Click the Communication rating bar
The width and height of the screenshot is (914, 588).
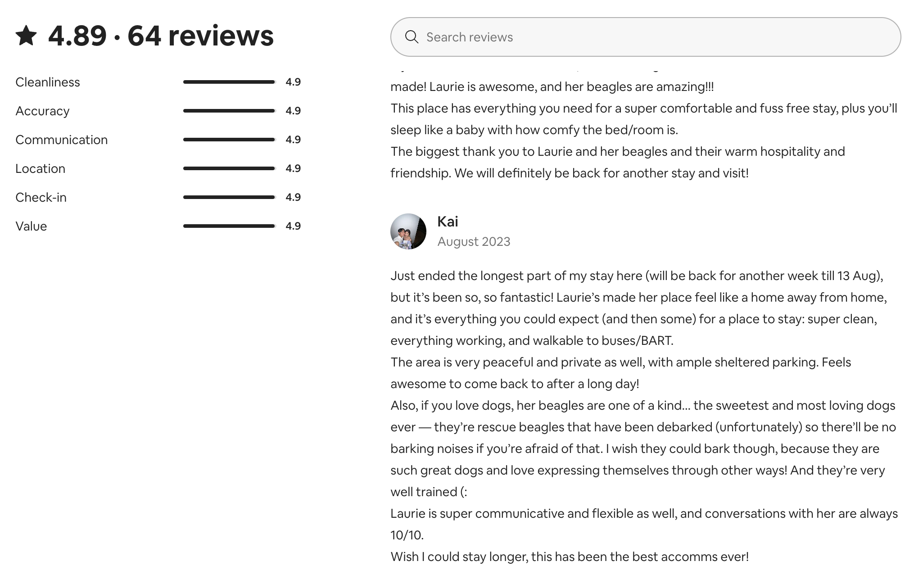(229, 140)
